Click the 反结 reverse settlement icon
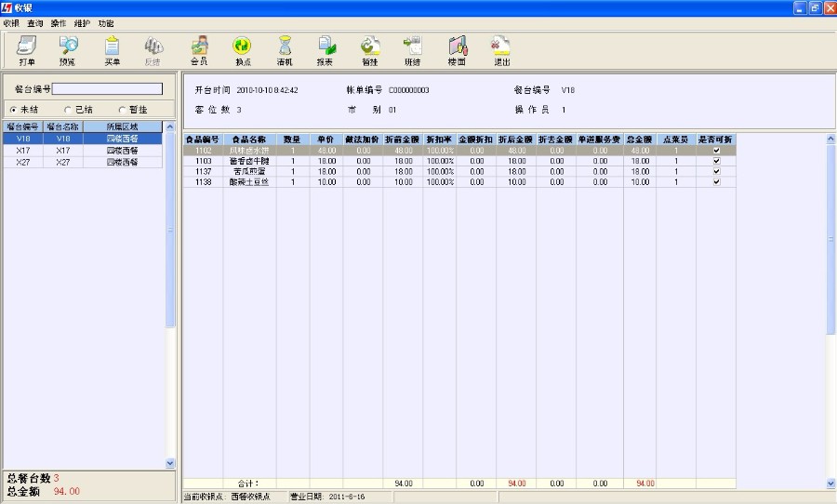The image size is (837, 504). tap(153, 51)
